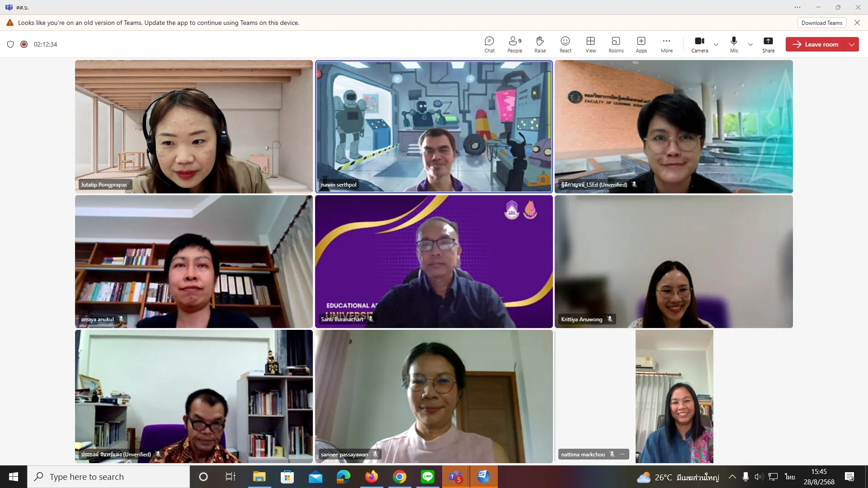Open nattima markchoo tile options menu

(622, 454)
